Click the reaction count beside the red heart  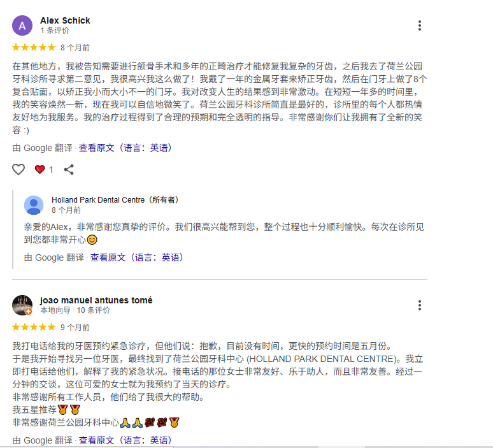tap(51, 170)
